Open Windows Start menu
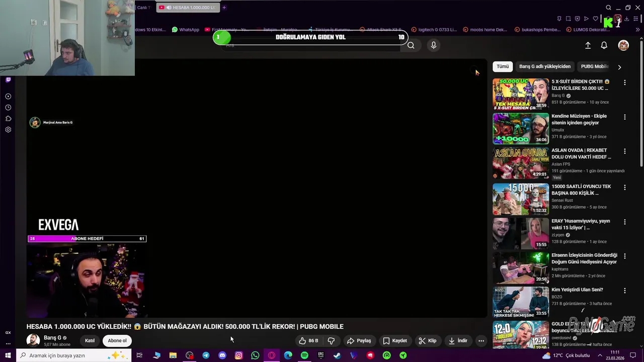Image resolution: width=644 pixels, height=362 pixels. 8,355
